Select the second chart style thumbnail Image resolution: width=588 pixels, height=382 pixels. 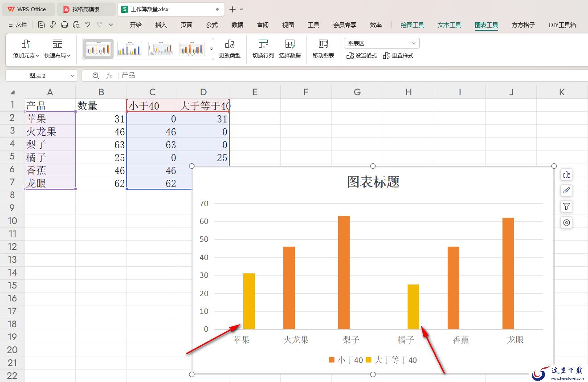[x=130, y=49]
